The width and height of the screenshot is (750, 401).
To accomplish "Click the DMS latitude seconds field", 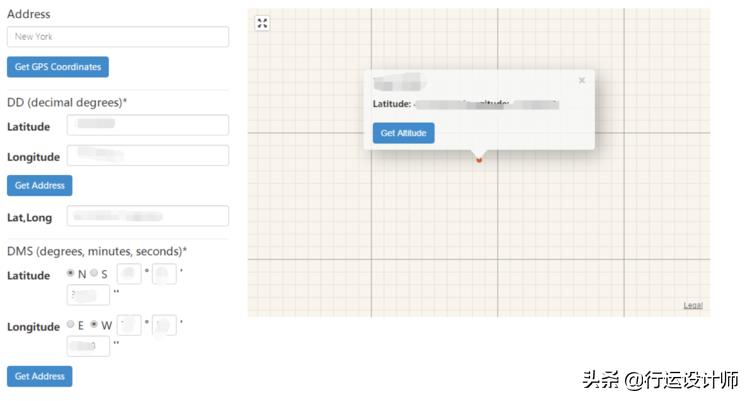I will click(88, 295).
